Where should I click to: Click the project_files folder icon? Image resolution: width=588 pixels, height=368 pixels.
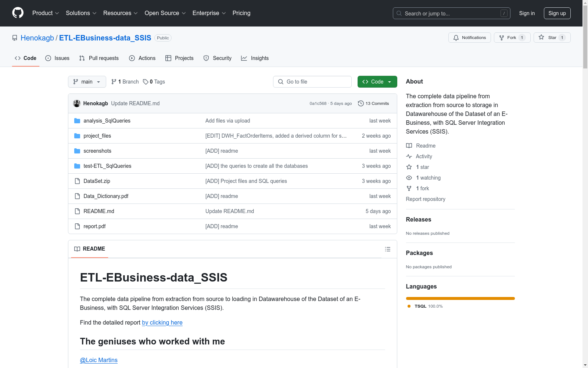[77, 136]
